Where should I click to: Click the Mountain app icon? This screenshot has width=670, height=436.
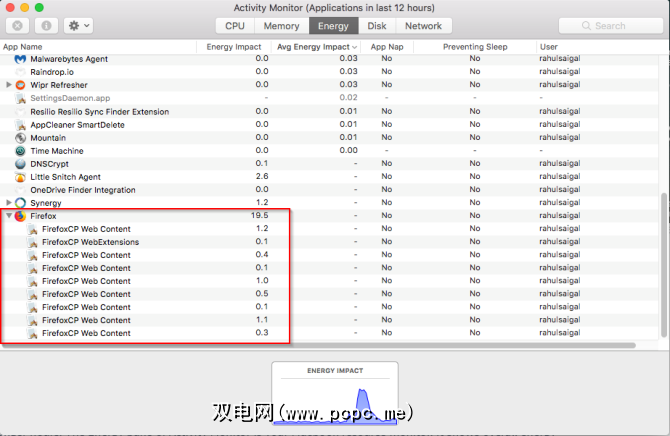coord(20,138)
